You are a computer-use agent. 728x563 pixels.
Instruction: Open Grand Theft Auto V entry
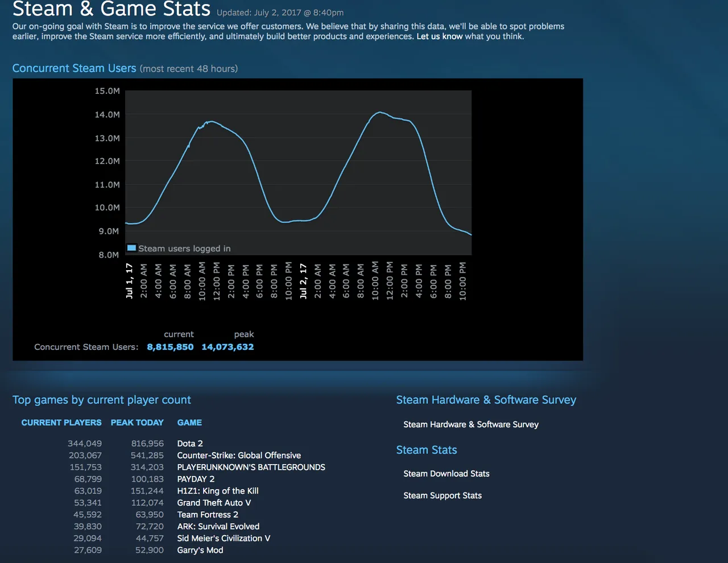(x=214, y=503)
